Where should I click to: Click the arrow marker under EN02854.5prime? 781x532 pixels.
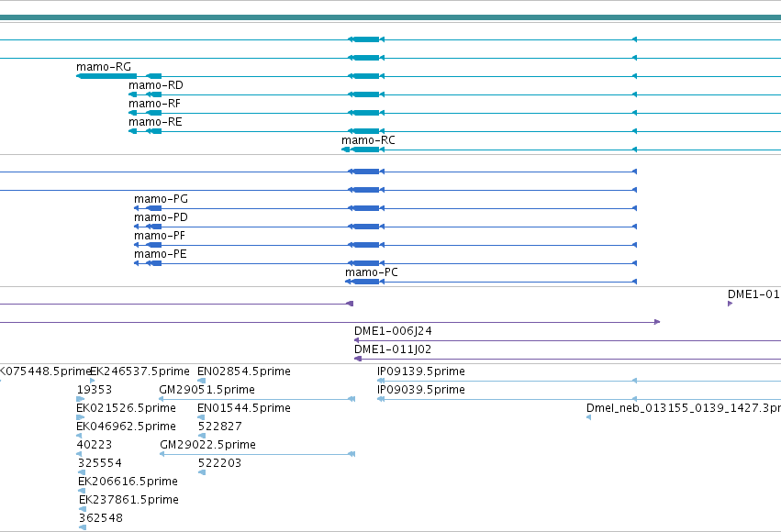pyautogui.click(x=202, y=381)
